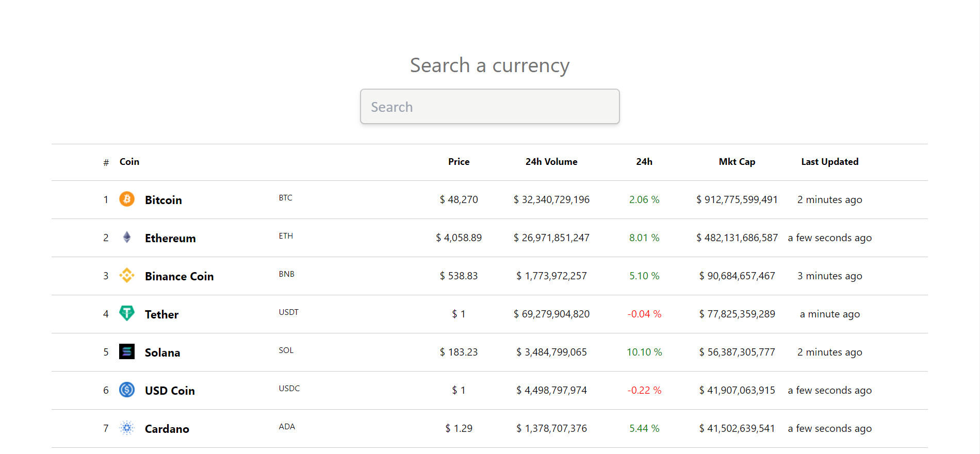Click the 24h Volume column header
The image size is (980, 454).
click(551, 162)
